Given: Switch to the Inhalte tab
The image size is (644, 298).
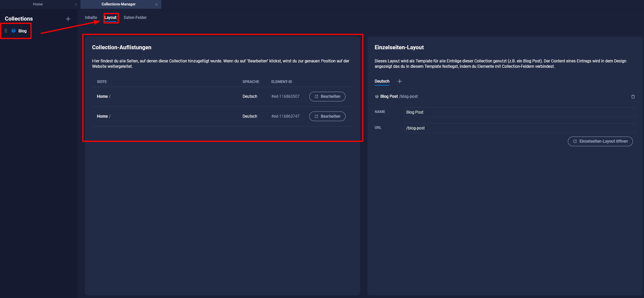Looking at the screenshot, I should click(91, 18).
